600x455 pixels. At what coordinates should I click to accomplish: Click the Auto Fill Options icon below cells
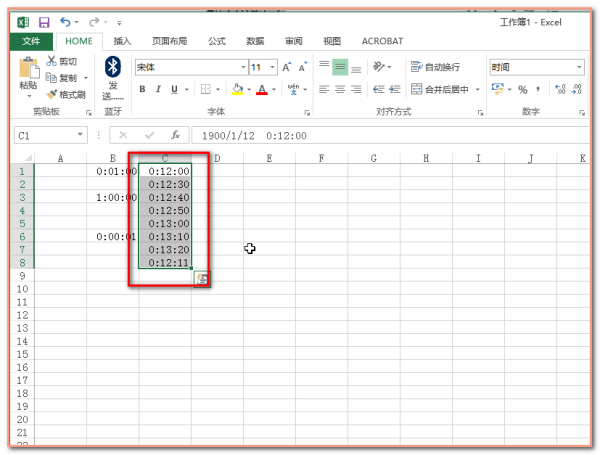pos(202,279)
